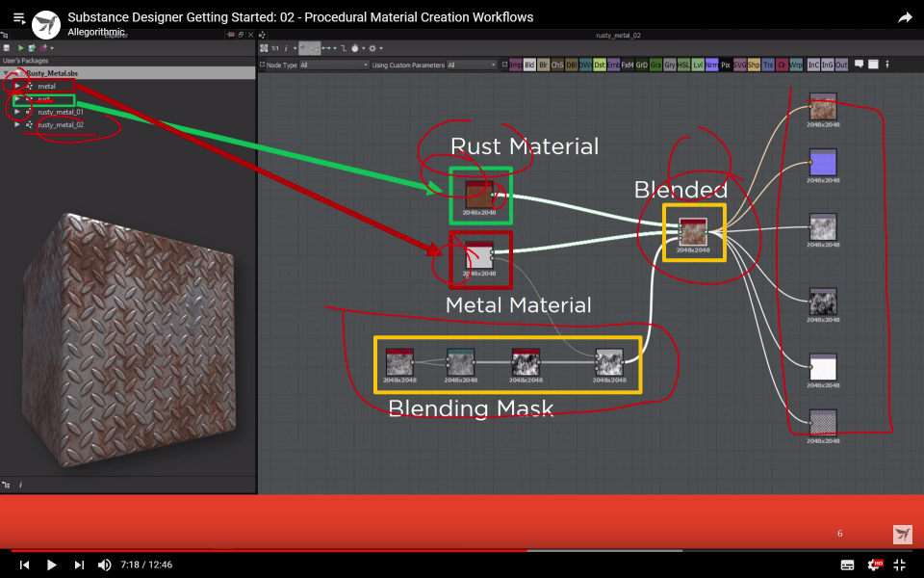Viewport: 924px width, 578px height.
Task: Reset graph zoom with the 1:1 icon
Action: click(x=275, y=48)
